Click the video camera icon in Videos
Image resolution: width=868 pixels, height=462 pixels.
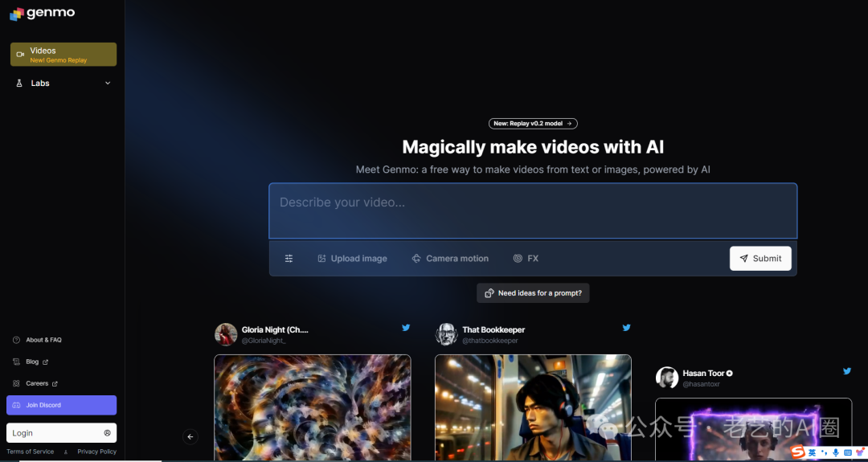pos(20,54)
